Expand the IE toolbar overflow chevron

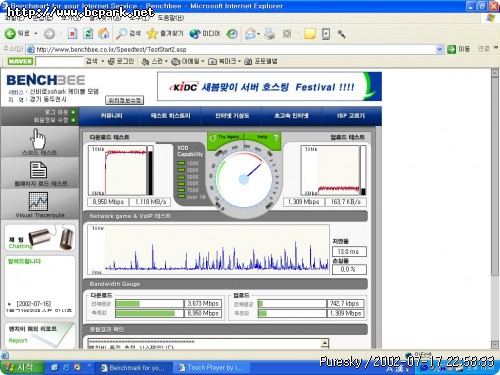(x=495, y=48)
